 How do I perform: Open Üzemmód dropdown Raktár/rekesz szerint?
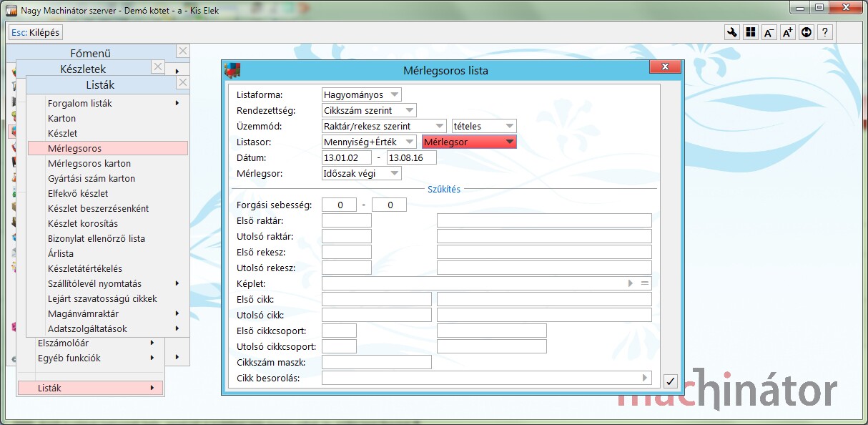[x=384, y=126]
